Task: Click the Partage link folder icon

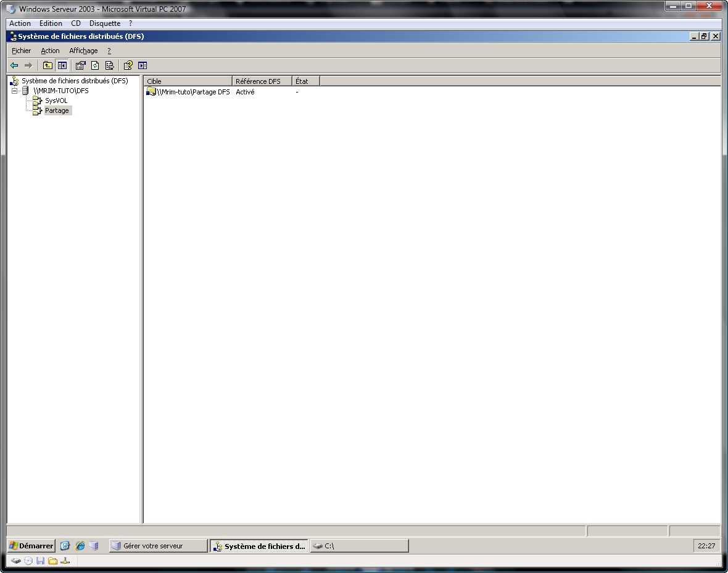Action: pyautogui.click(x=37, y=110)
